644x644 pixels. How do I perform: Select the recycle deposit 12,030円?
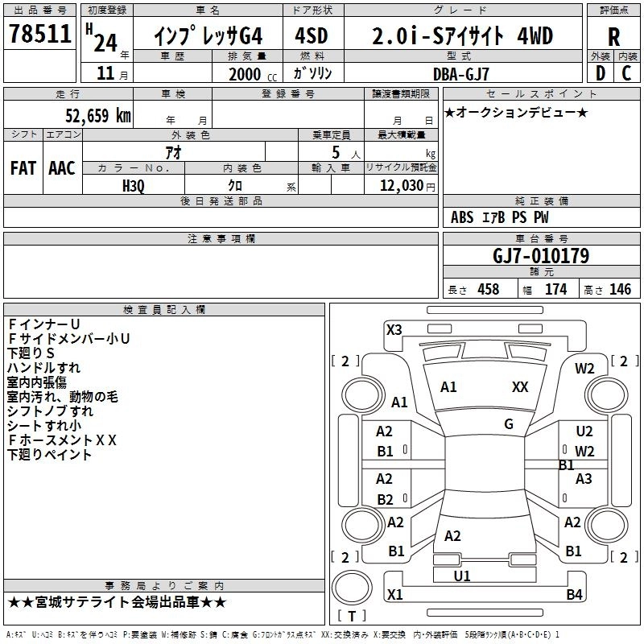tap(407, 186)
